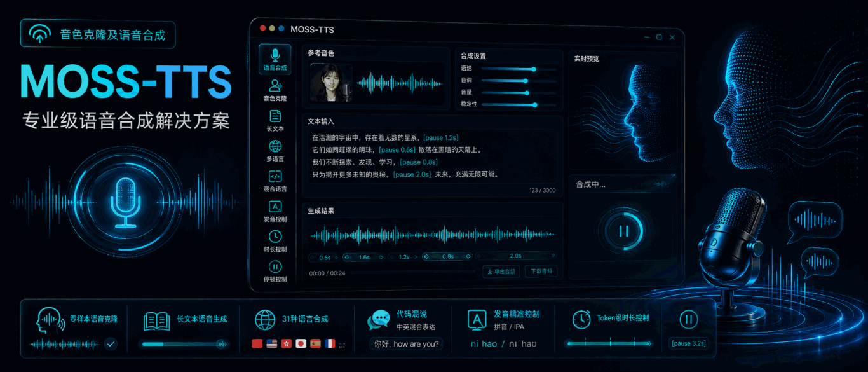
Task: Select the 2.0s segment marker
Action: (x=516, y=256)
